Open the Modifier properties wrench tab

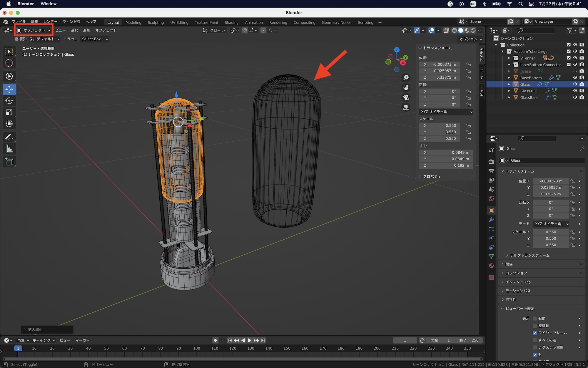click(x=491, y=220)
